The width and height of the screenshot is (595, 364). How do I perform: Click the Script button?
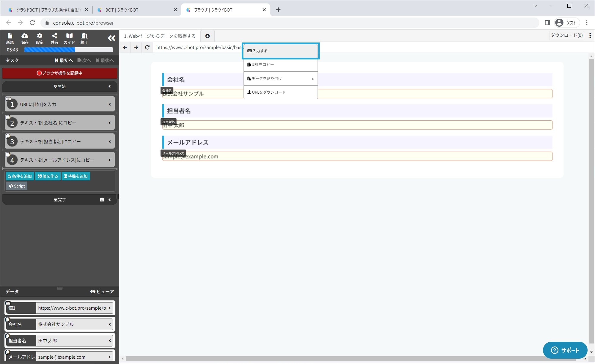[17, 186]
